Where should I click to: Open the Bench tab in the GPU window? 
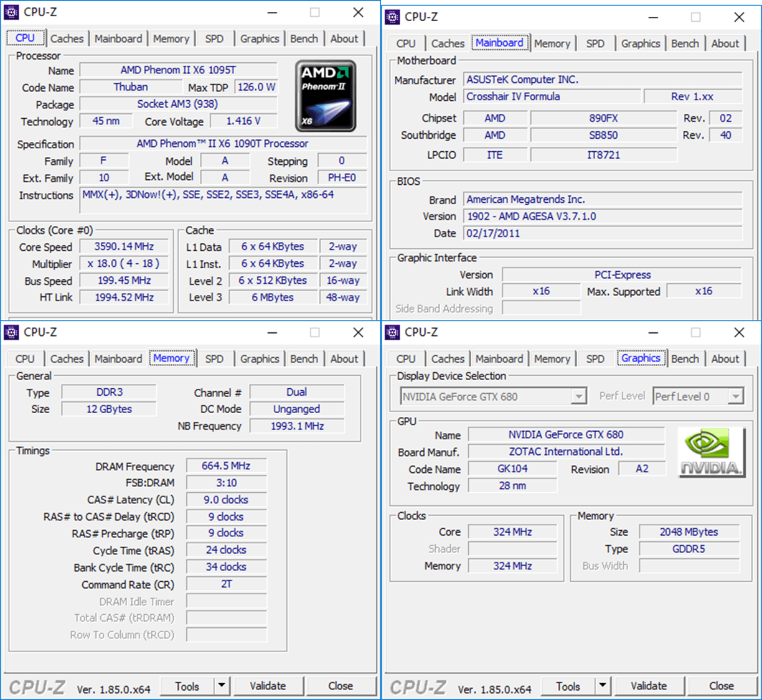coord(685,359)
